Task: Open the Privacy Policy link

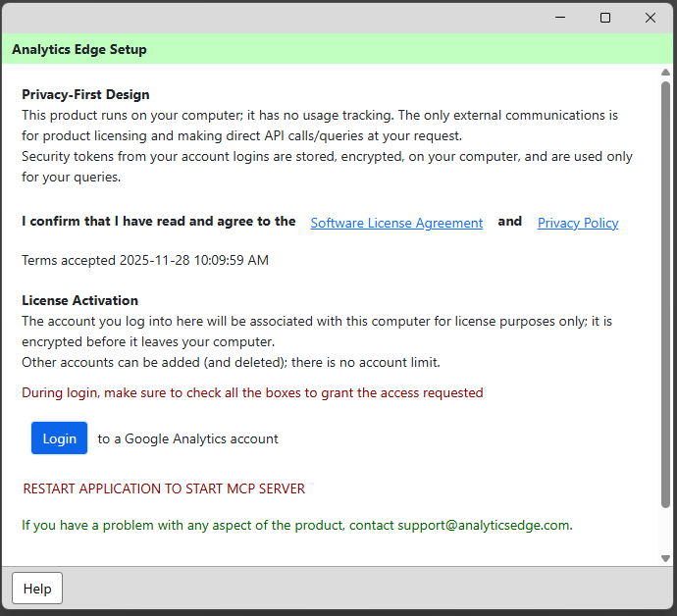Action: (578, 223)
